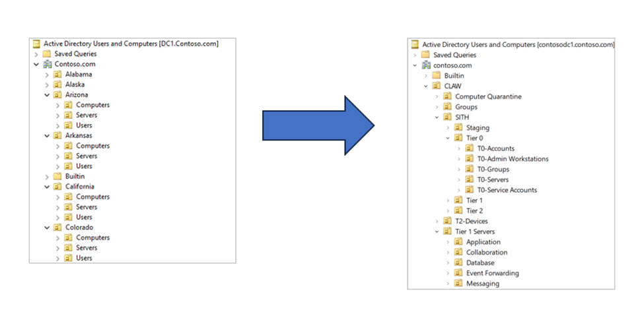Click the Database OU folder icon
The width and height of the screenshot is (644, 322).
[x=458, y=263]
